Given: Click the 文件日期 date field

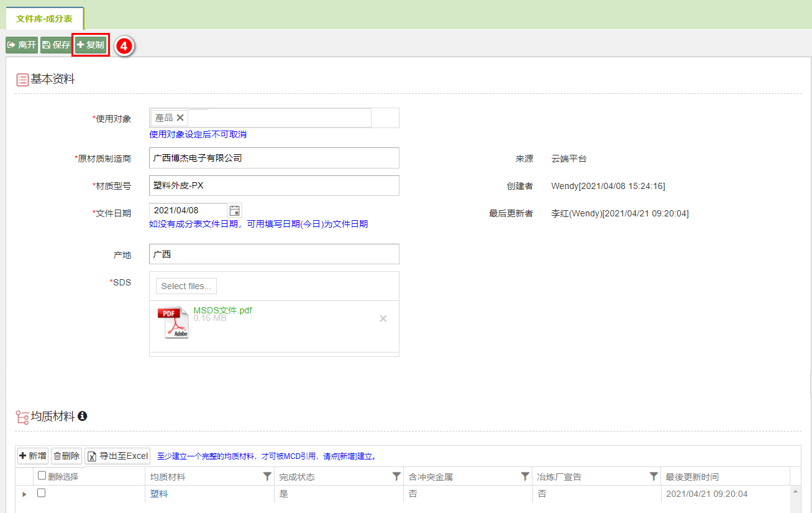Looking at the screenshot, I should pos(188,210).
